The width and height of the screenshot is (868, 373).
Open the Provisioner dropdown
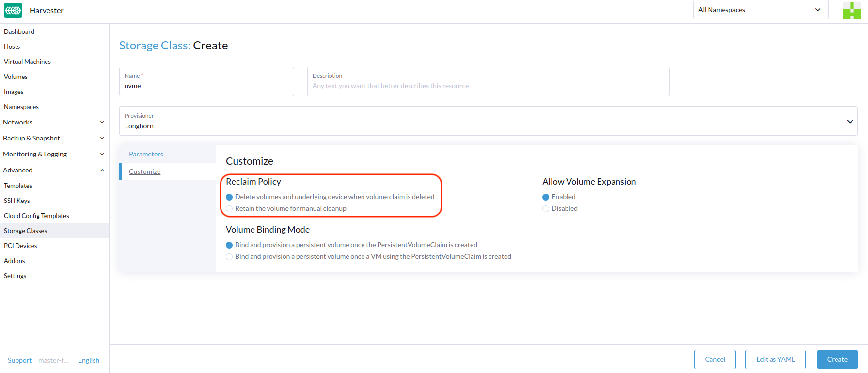pyautogui.click(x=488, y=121)
